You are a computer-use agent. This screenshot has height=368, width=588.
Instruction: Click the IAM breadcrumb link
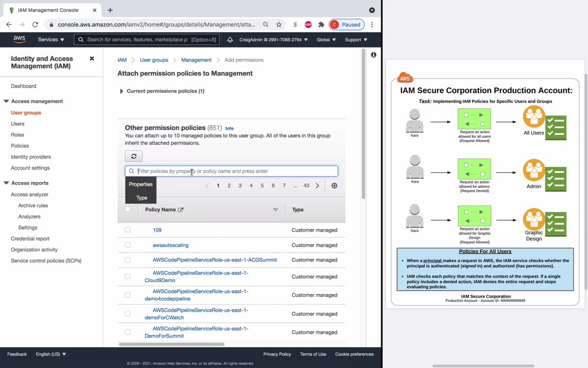(122, 60)
